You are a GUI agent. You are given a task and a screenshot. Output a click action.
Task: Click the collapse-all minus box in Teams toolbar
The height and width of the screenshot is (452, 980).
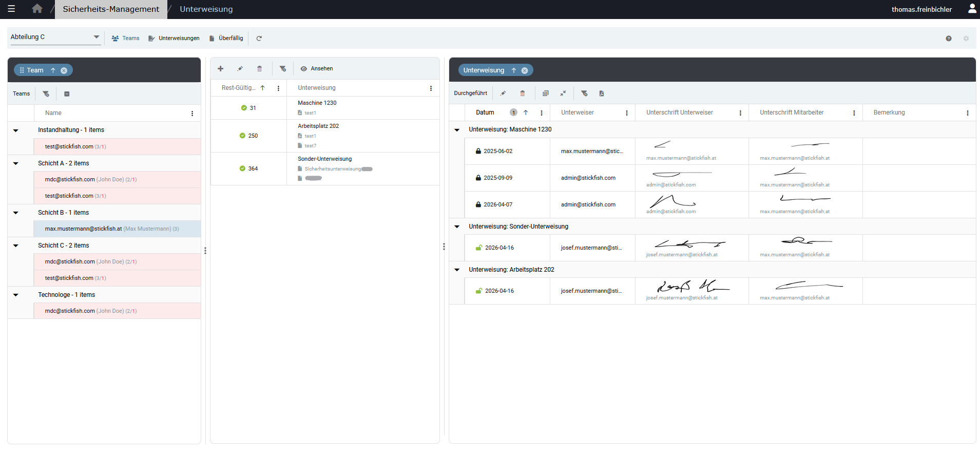(x=67, y=94)
